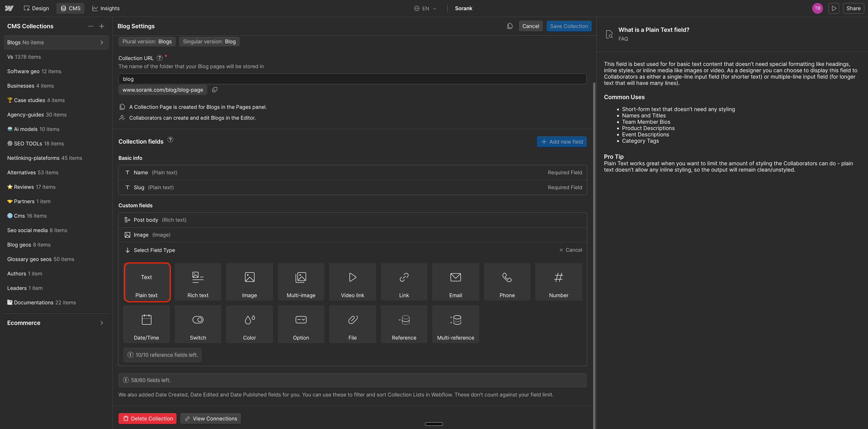Open the Image field row in Custom fields
868x429 pixels.
(x=352, y=235)
